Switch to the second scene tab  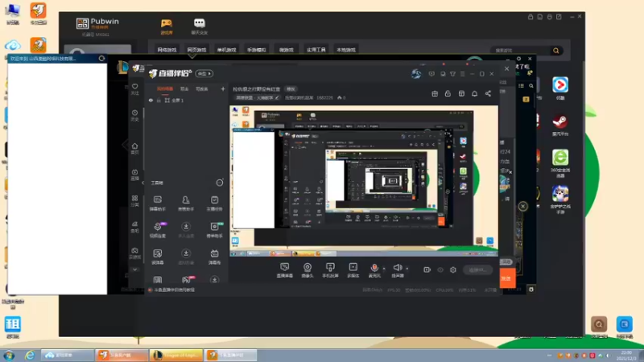(184, 89)
